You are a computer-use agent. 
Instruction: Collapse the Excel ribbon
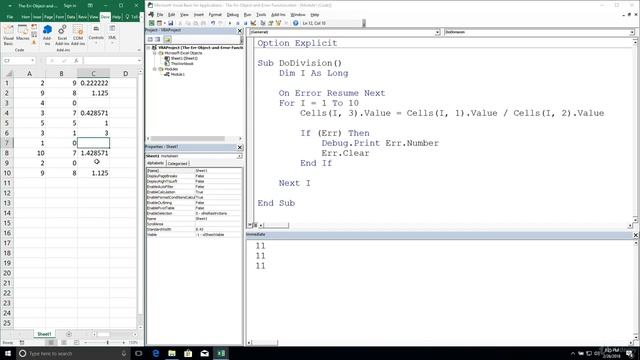coord(139,50)
